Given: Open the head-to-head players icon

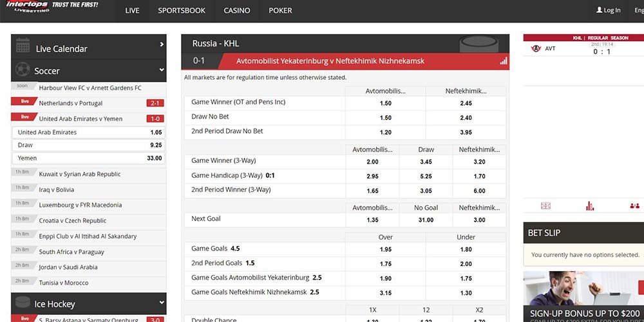Looking at the screenshot, I should [x=634, y=206].
